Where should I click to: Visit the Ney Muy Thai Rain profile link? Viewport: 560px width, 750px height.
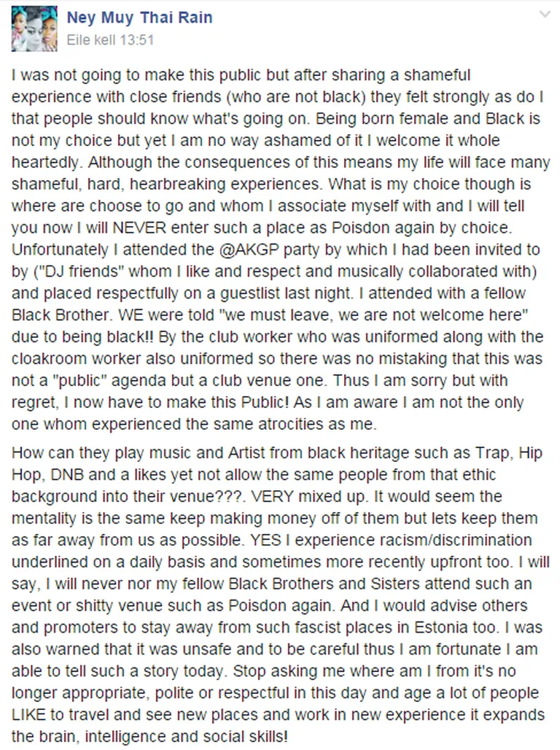click(139, 18)
